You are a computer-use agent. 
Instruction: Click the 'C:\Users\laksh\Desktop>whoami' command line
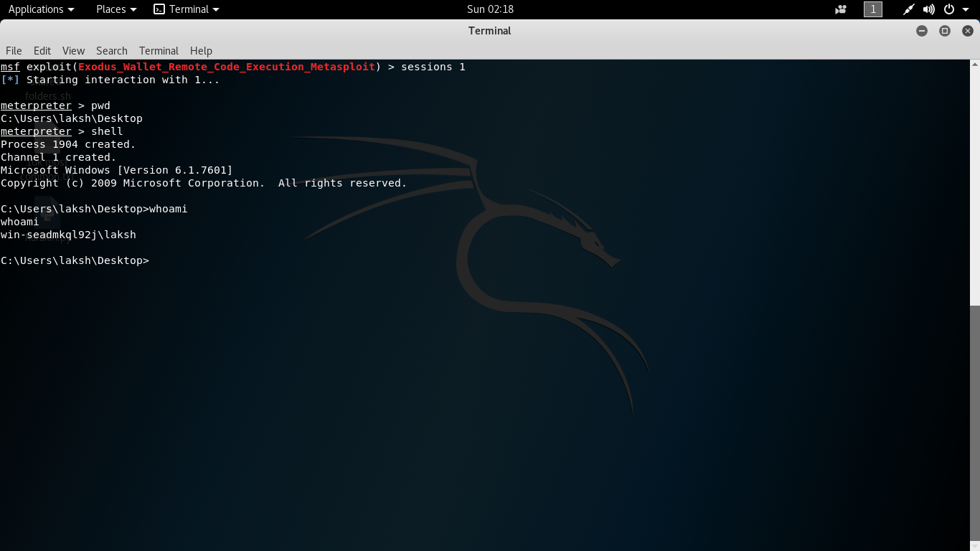click(94, 209)
